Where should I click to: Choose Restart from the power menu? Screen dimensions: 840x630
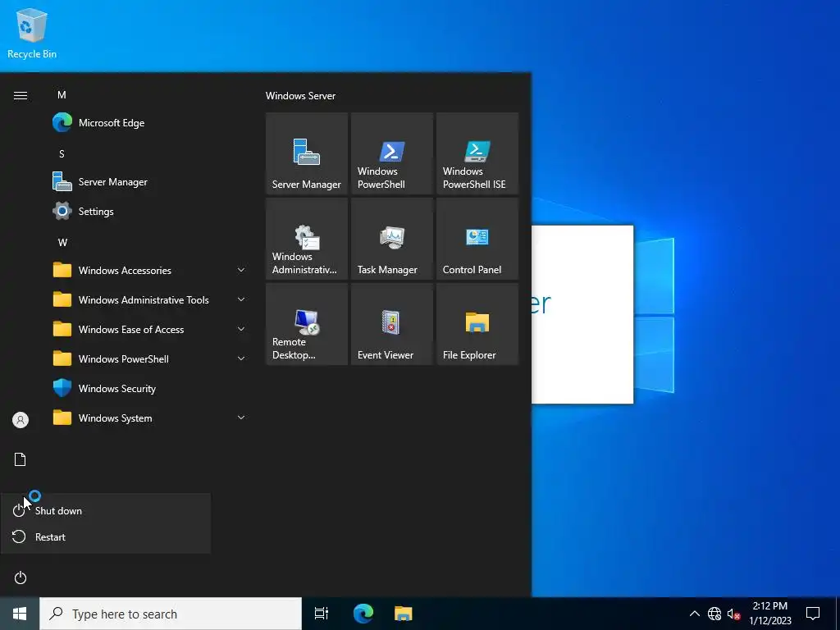pyautogui.click(x=106, y=536)
